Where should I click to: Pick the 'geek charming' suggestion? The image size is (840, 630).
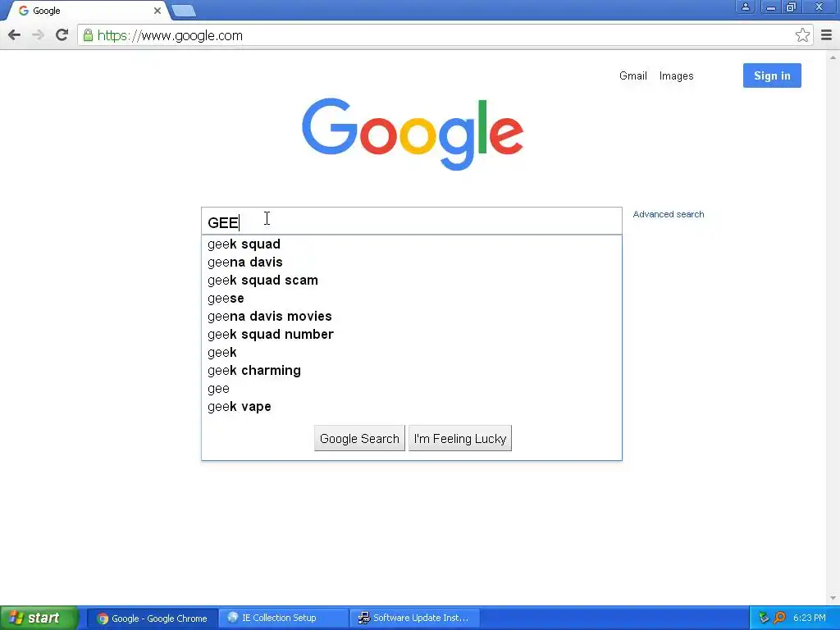pos(412,371)
